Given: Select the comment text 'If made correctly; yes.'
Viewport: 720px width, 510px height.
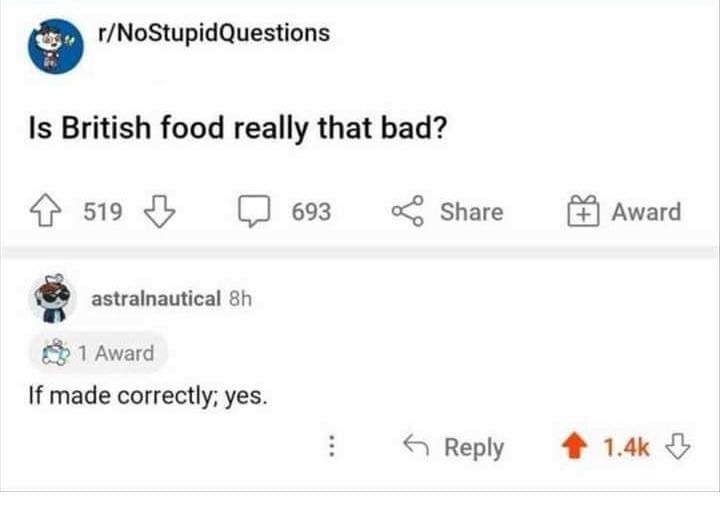Looking at the screenshot, I should pos(148,396).
